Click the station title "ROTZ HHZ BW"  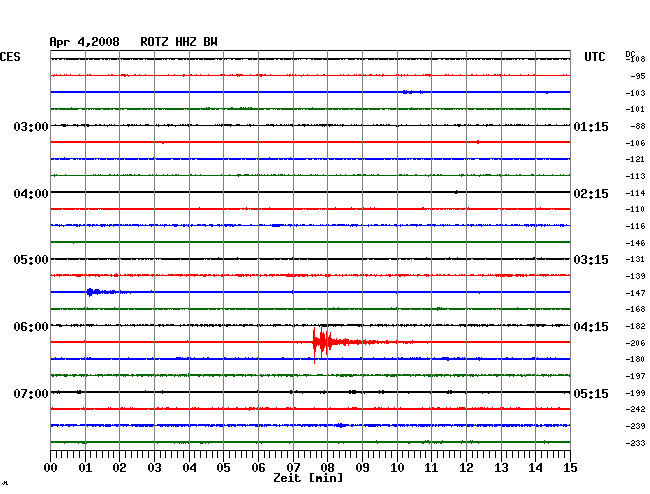click(179, 42)
